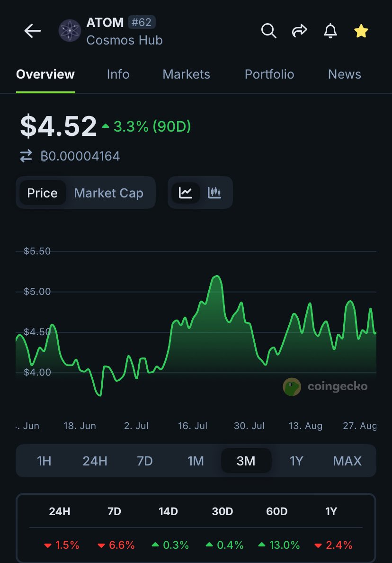
Task: Tap the 16. Jul date axis label
Action: (x=193, y=426)
